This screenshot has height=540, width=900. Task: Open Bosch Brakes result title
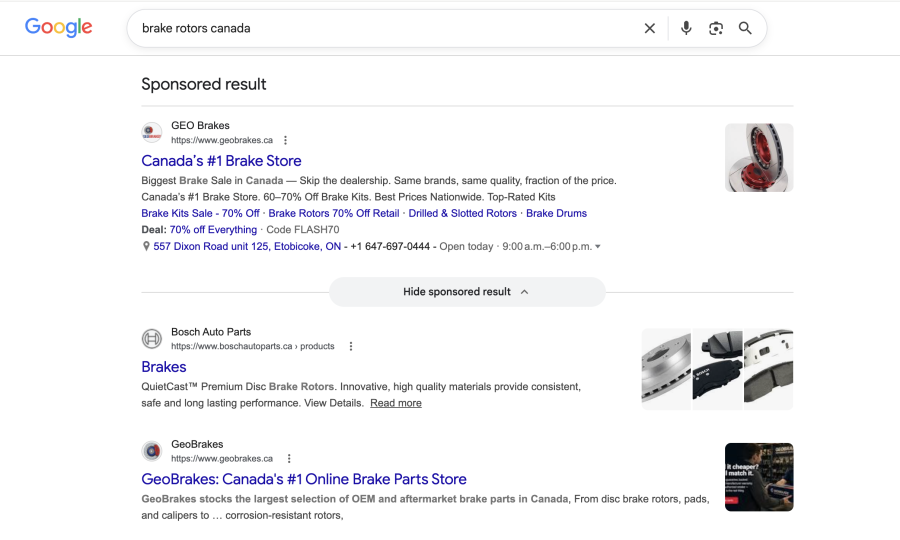point(164,367)
